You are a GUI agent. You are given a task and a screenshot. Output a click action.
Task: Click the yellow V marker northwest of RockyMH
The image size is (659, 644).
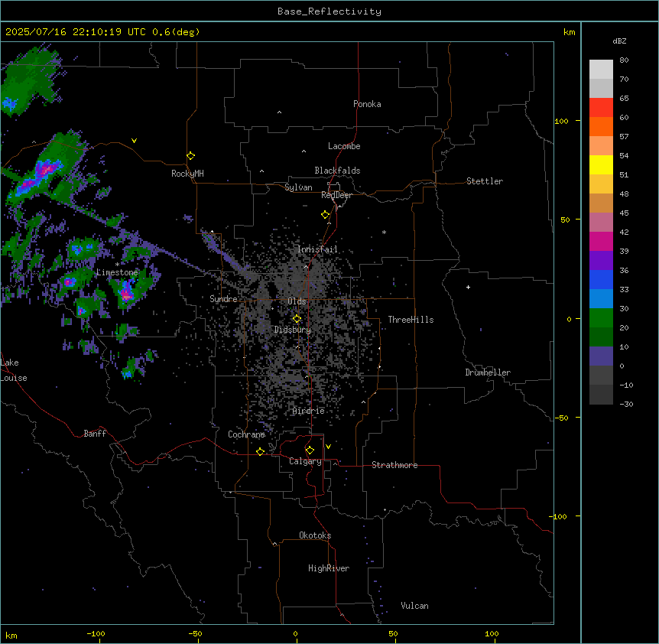click(134, 141)
